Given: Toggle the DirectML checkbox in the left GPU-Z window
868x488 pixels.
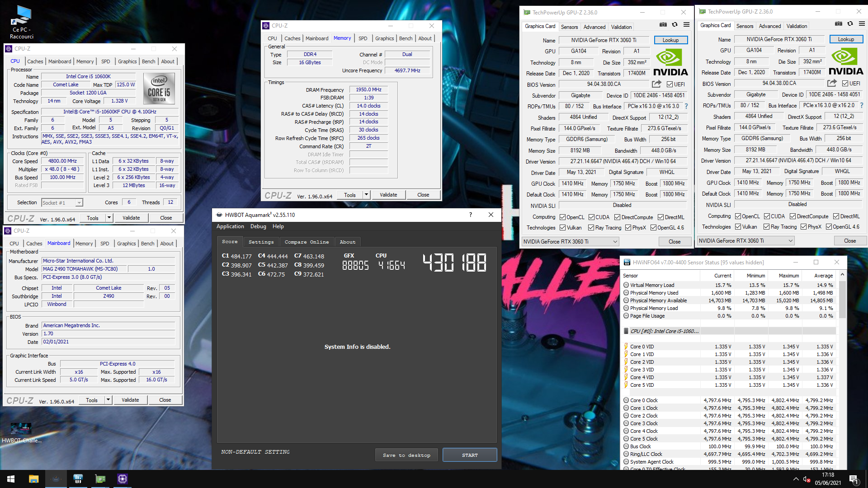Looking at the screenshot, I should click(x=660, y=217).
